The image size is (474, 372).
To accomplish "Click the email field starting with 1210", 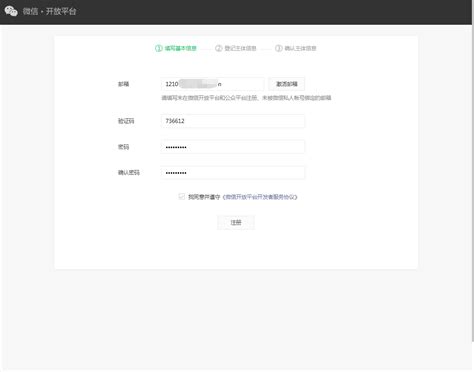I will tap(212, 84).
